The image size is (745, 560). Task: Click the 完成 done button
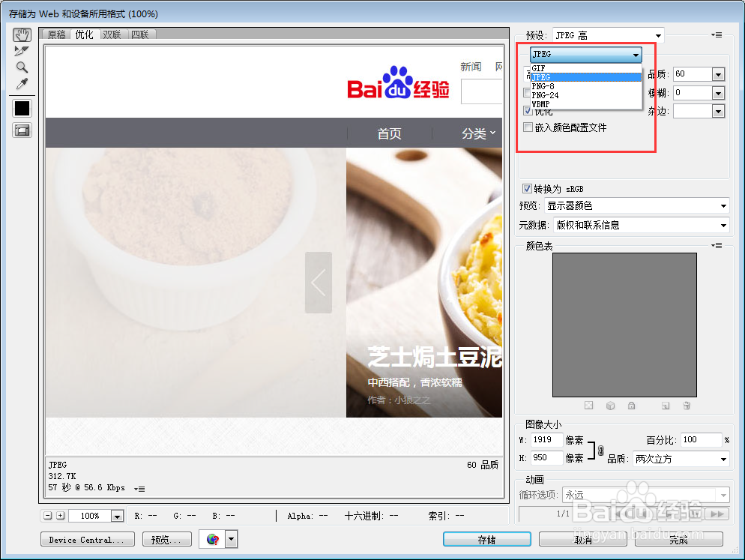[679, 539]
